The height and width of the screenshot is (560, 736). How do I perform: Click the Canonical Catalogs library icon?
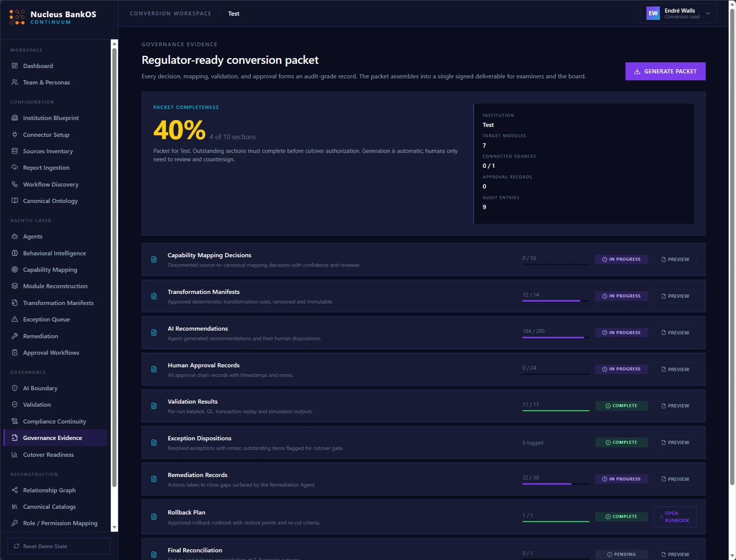click(15, 506)
